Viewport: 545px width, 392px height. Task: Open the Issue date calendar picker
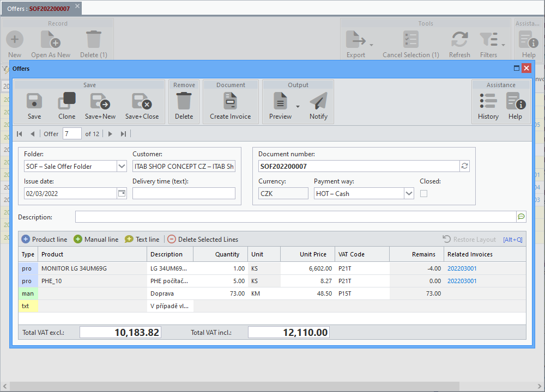pos(122,193)
